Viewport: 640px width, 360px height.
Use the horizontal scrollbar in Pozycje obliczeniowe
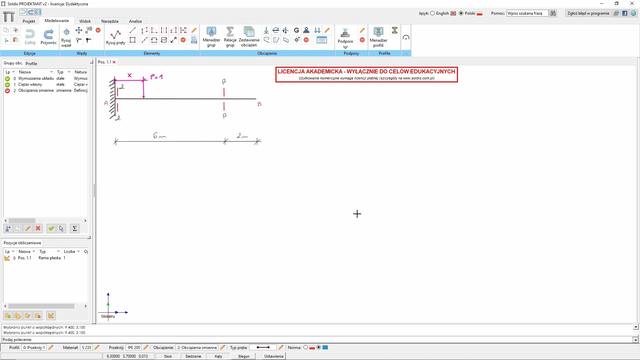(41, 306)
